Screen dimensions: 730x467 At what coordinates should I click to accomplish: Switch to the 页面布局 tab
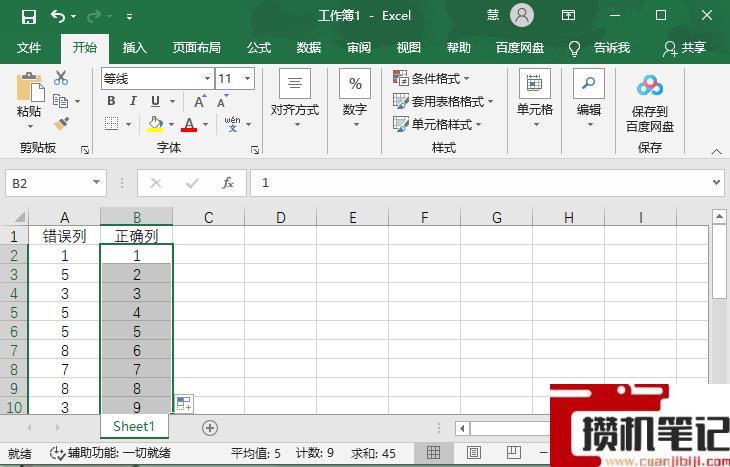click(x=196, y=47)
